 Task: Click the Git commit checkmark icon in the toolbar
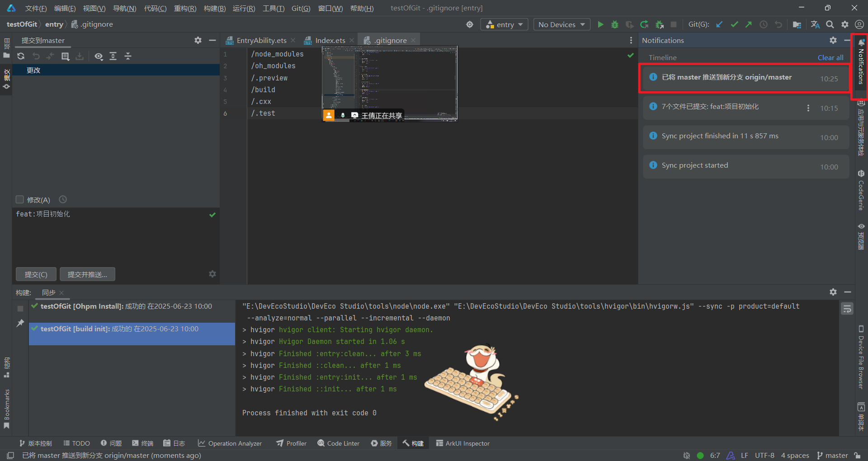[x=734, y=24]
